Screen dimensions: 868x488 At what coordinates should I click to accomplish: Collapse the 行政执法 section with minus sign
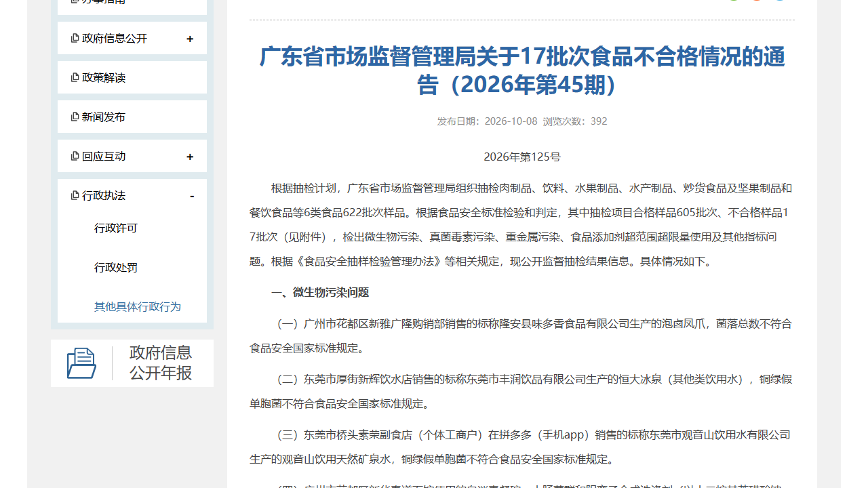192,196
